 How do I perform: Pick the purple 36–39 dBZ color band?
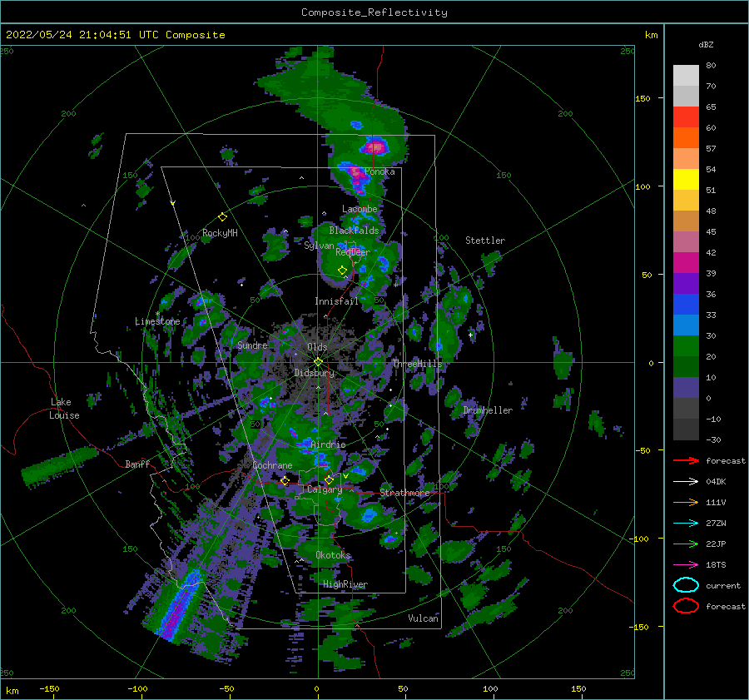686,284
